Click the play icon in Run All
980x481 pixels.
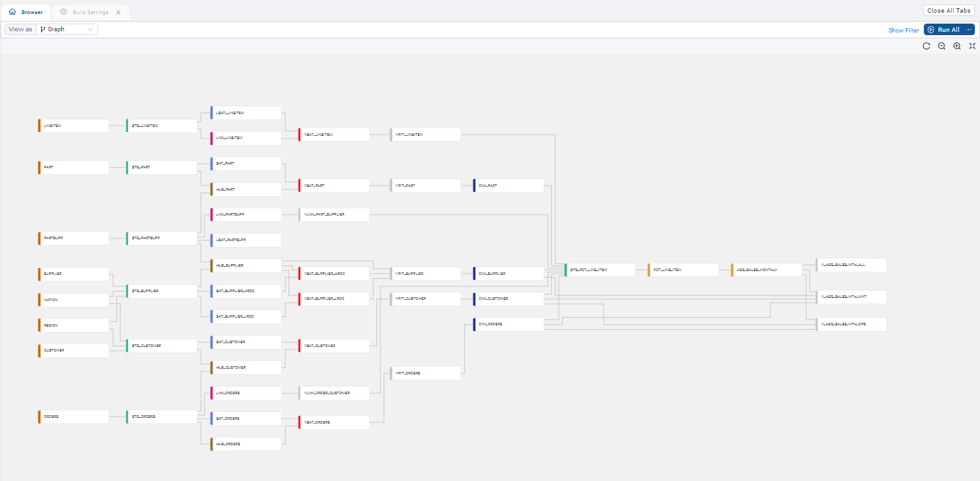pos(931,29)
